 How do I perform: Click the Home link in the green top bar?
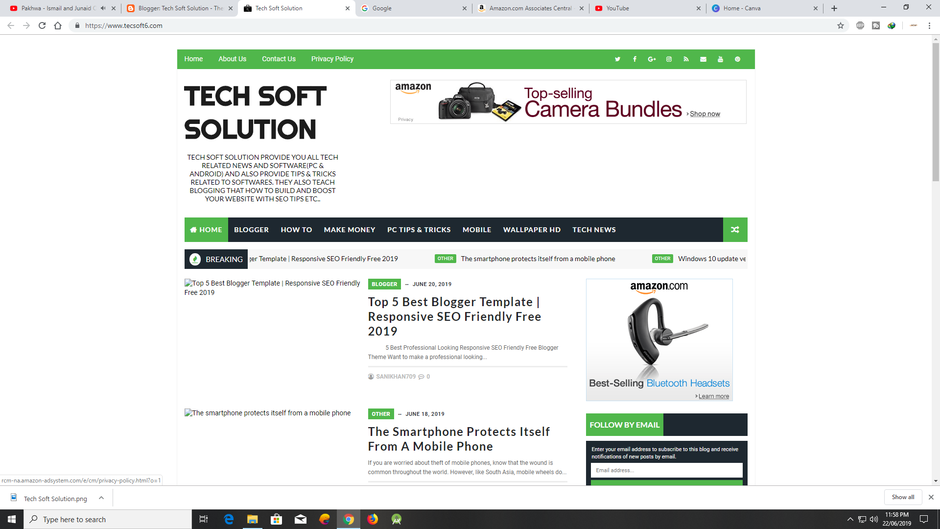[194, 59]
